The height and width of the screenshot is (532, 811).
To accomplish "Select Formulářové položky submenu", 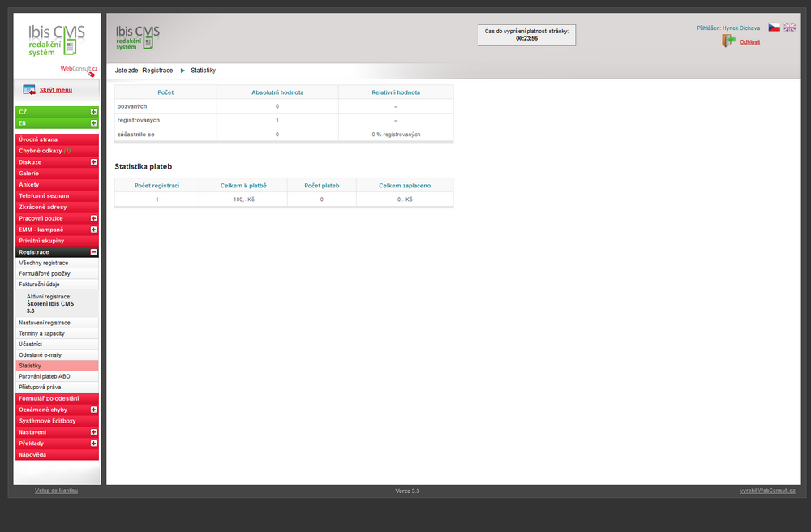I will (57, 273).
